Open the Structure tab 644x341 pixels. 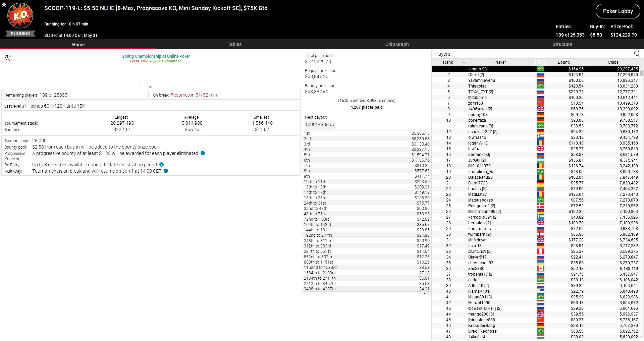(562, 44)
